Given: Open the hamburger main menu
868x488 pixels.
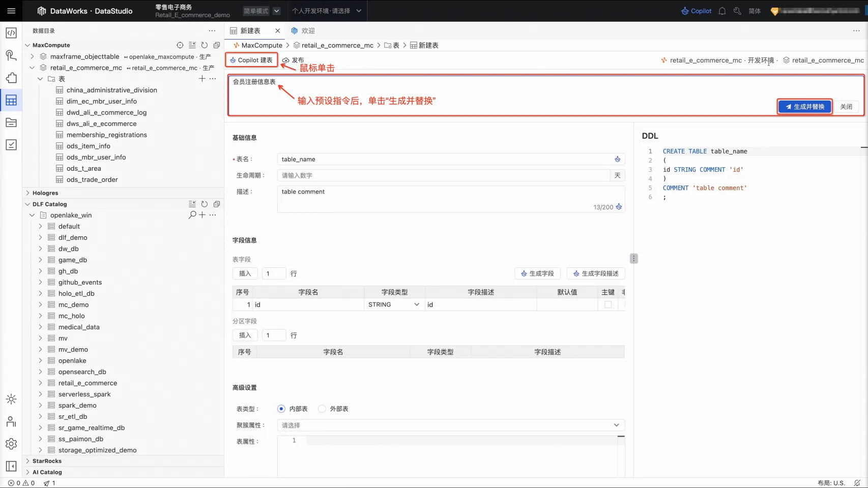Looking at the screenshot, I should point(11,11).
